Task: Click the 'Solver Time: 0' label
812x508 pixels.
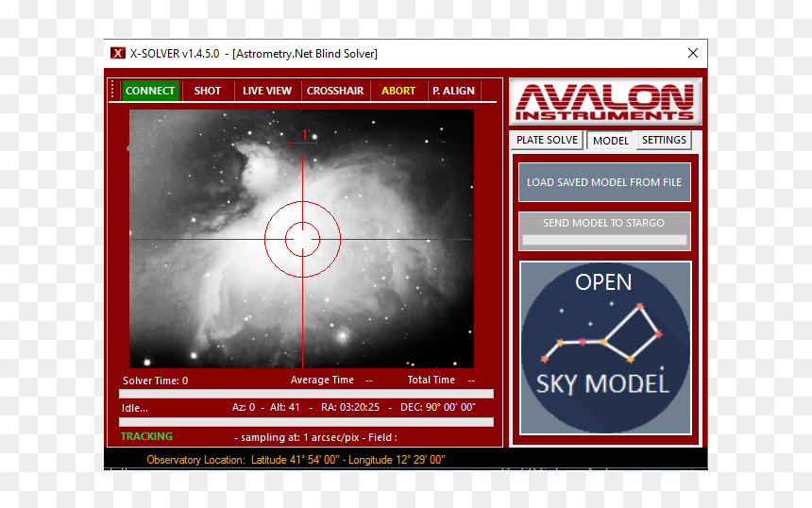Action: click(156, 381)
